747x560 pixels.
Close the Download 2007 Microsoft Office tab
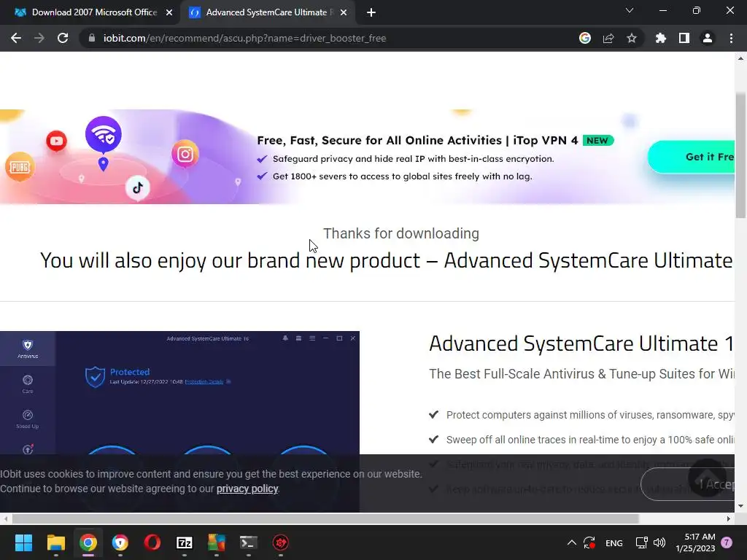click(x=169, y=12)
